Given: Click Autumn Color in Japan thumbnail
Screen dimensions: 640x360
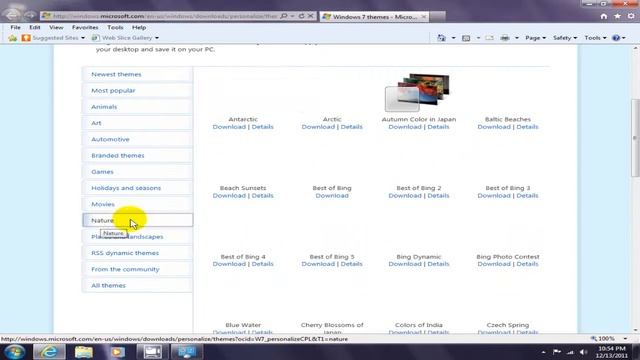Looking at the screenshot, I should point(417,92).
